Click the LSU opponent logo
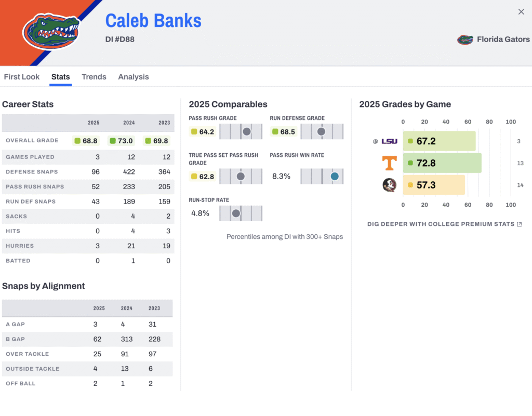The height and width of the screenshot is (416, 532). point(389,141)
